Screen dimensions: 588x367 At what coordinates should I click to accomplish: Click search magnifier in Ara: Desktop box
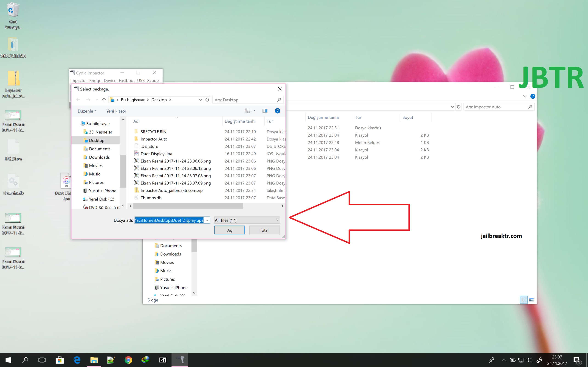tap(279, 100)
